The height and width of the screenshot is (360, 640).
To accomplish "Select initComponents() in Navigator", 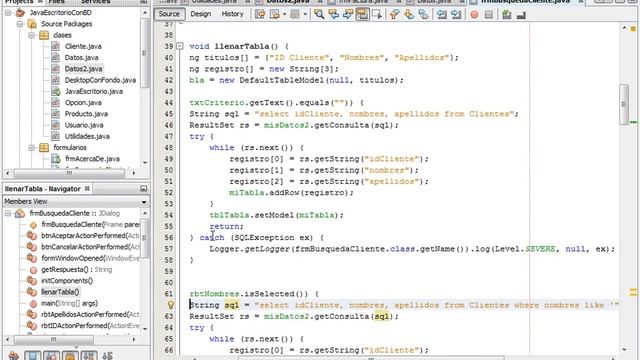I will point(67,281).
